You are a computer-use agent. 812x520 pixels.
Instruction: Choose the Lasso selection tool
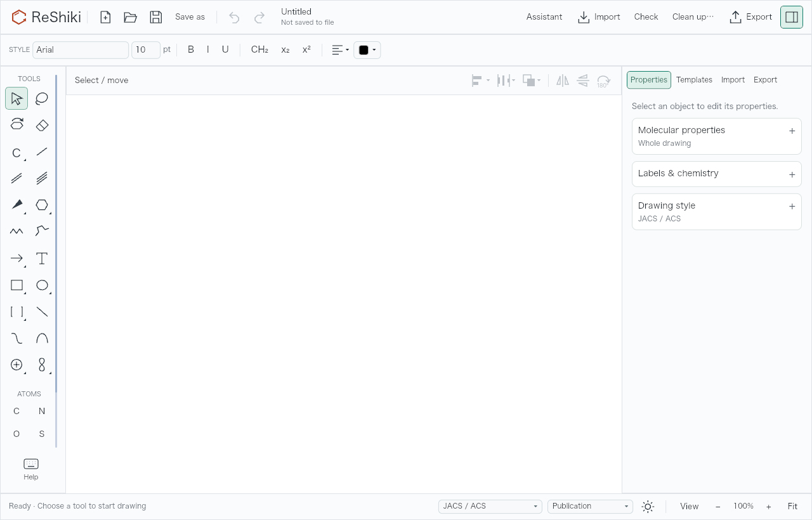coord(42,98)
